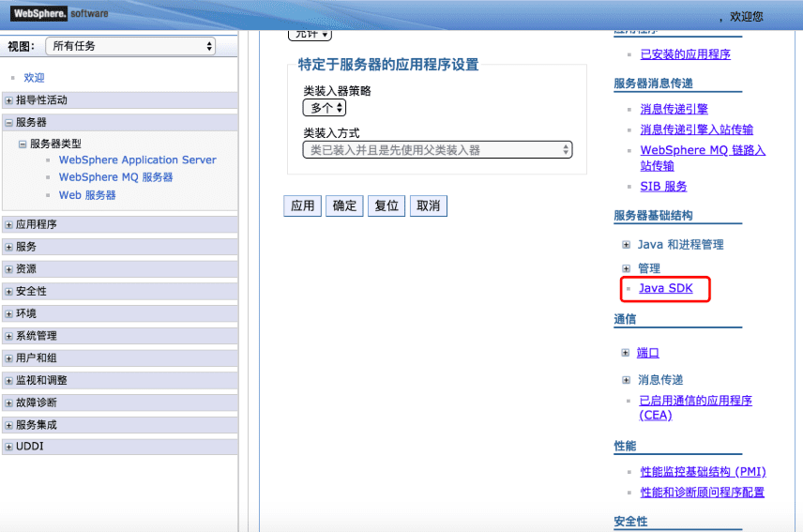The width and height of the screenshot is (803, 532).
Task: Open 消息传递引擎 link
Action: [674, 109]
